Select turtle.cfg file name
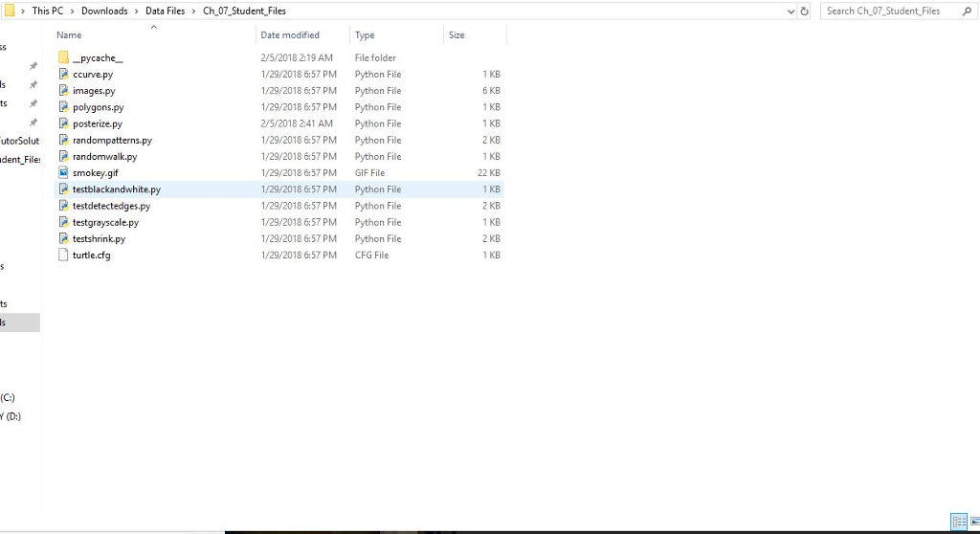 pos(91,255)
